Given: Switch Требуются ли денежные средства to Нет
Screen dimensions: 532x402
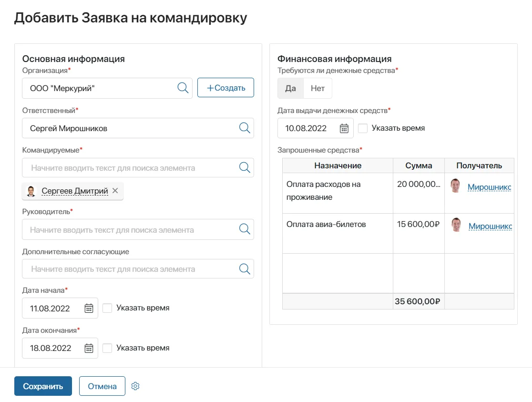Looking at the screenshot, I should tap(317, 88).
